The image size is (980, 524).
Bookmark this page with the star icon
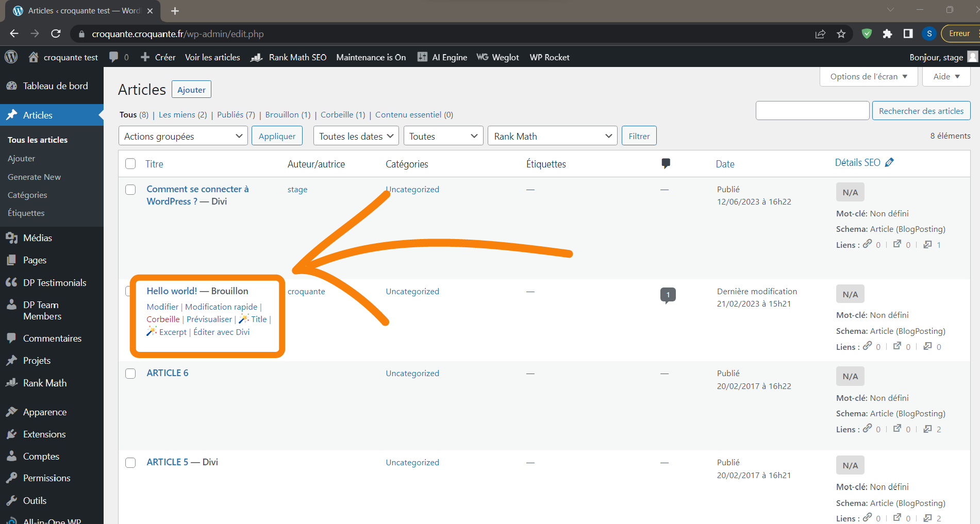[841, 34]
